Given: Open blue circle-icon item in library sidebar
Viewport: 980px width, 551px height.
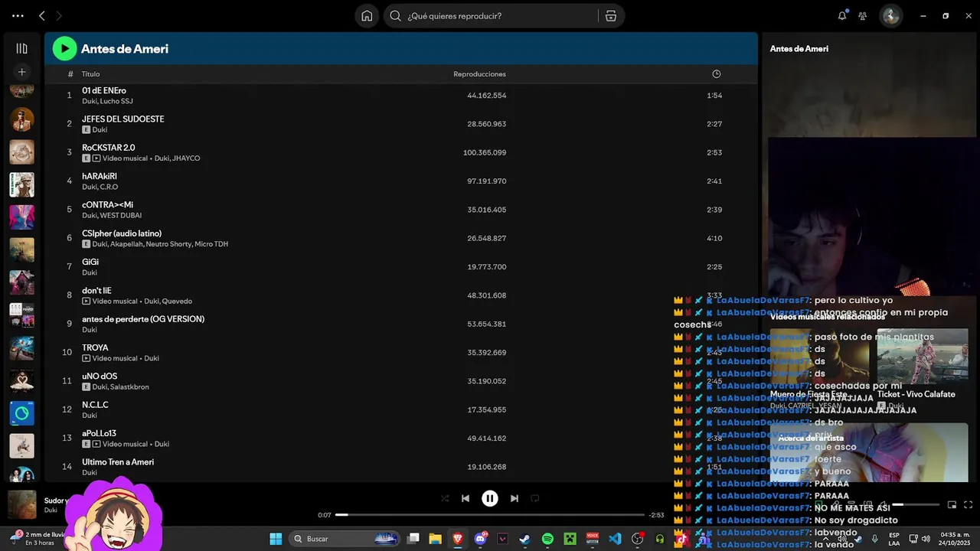Looking at the screenshot, I should coord(21,413).
